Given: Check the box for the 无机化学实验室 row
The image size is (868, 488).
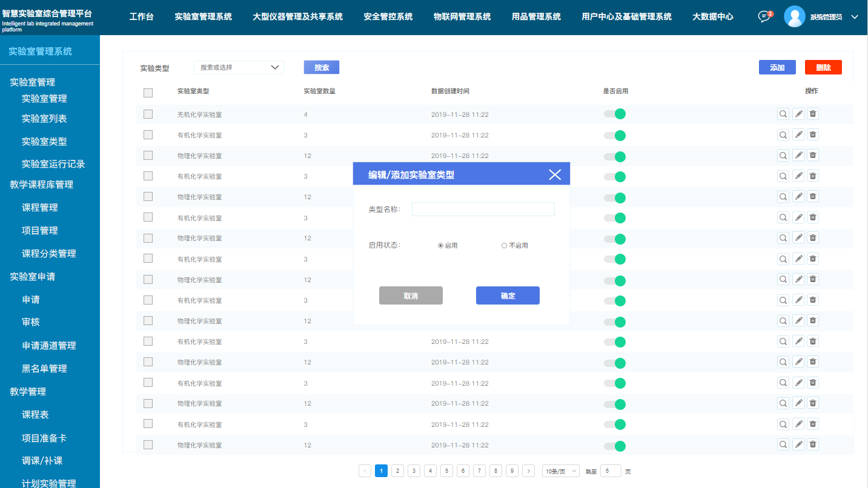Looking at the screenshot, I should point(148,114).
